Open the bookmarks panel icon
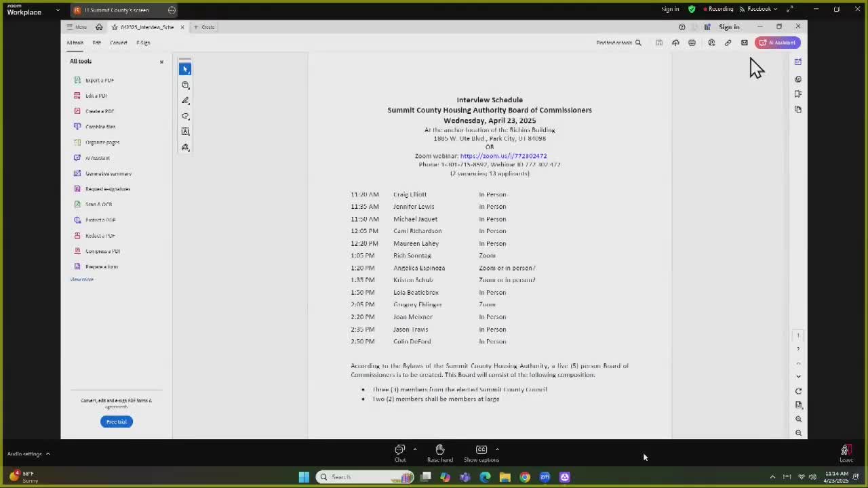Viewport: 868px width, 488px height. coord(798,94)
